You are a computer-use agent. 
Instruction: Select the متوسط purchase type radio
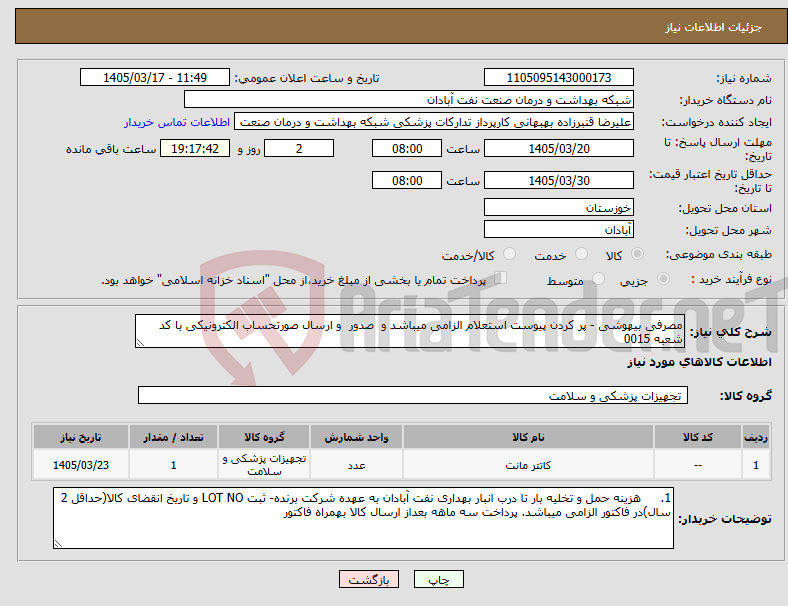click(x=598, y=279)
